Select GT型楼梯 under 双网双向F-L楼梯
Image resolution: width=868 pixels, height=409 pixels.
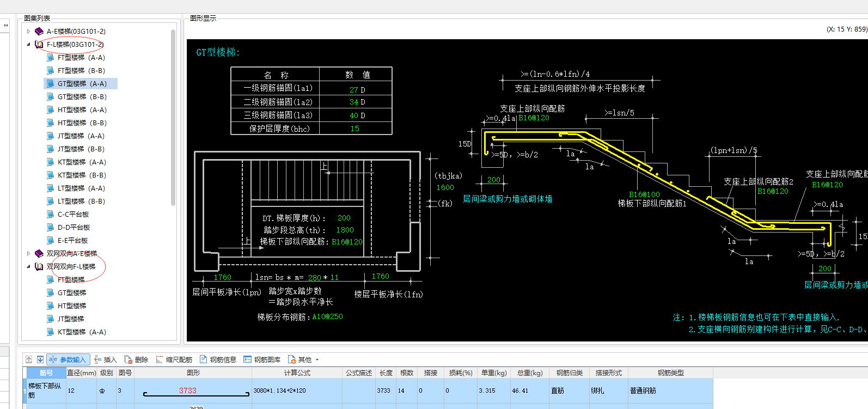pyautogui.click(x=72, y=293)
